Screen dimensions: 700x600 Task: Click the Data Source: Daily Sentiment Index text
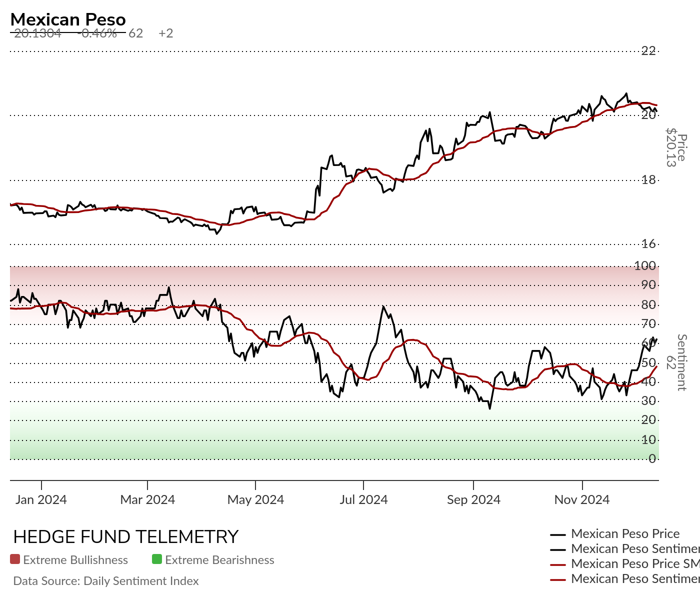point(106,581)
